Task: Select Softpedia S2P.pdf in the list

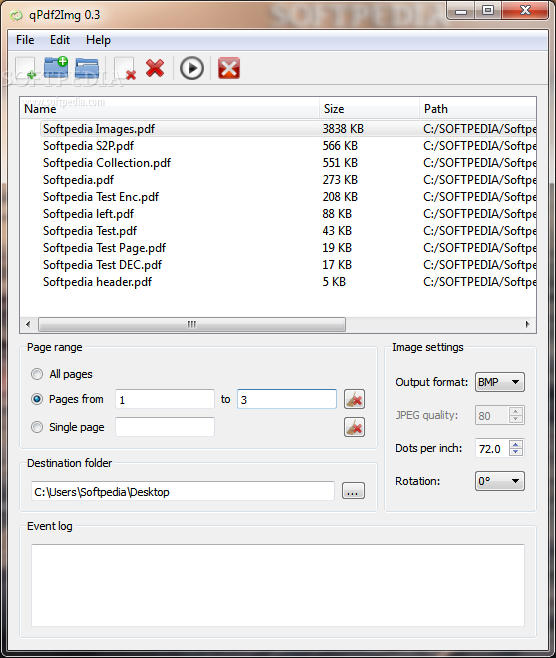Action: tap(88, 146)
